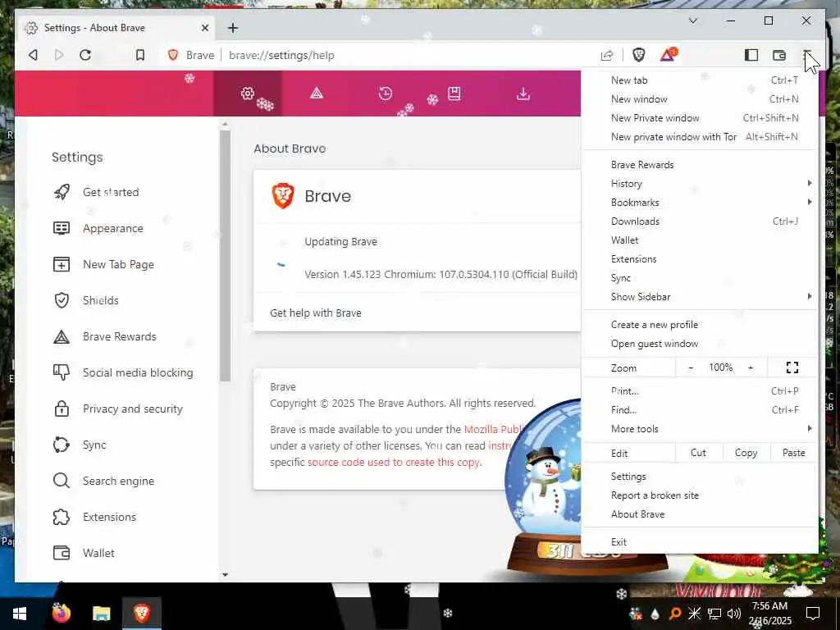Open Privacy and security settings
The width and height of the screenshot is (840, 630).
[132, 409]
